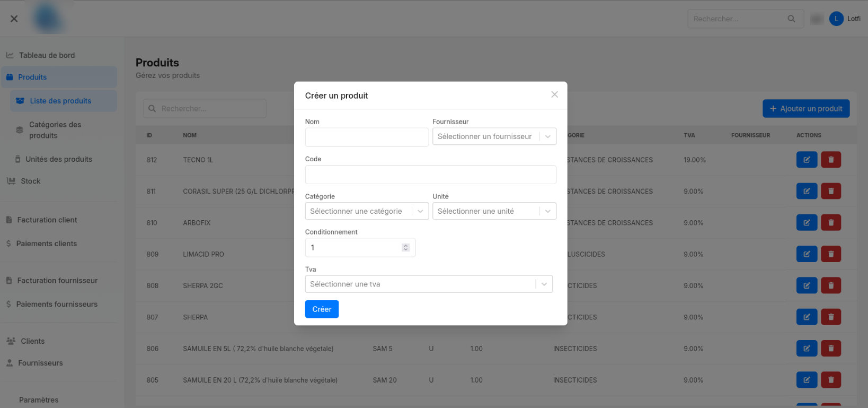This screenshot has width=868, height=408.
Task: Open the Sélectionner une tva dropdown
Action: [x=429, y=284]
